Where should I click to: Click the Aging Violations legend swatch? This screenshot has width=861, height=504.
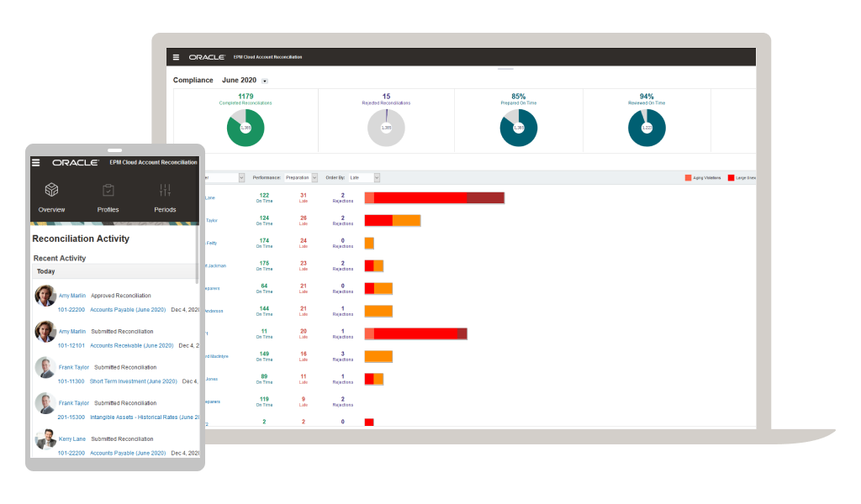pos(688,178)
